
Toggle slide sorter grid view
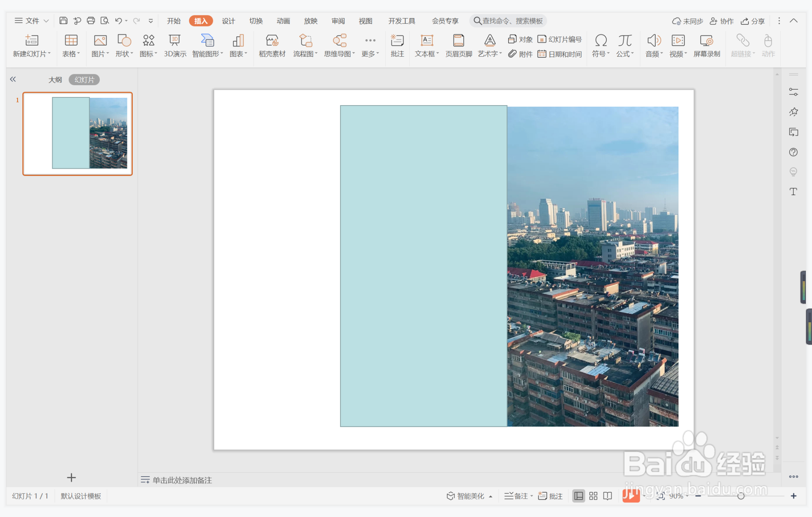[593, 496]
